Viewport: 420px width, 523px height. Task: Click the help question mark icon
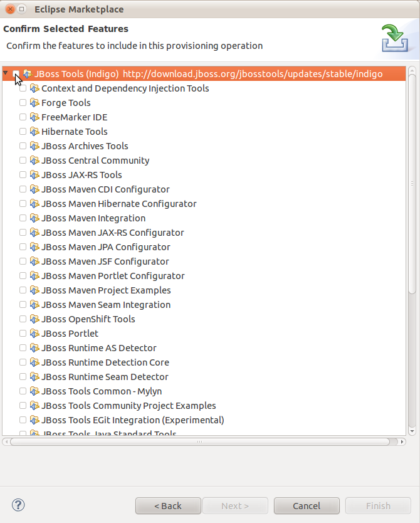coord(18,505)
